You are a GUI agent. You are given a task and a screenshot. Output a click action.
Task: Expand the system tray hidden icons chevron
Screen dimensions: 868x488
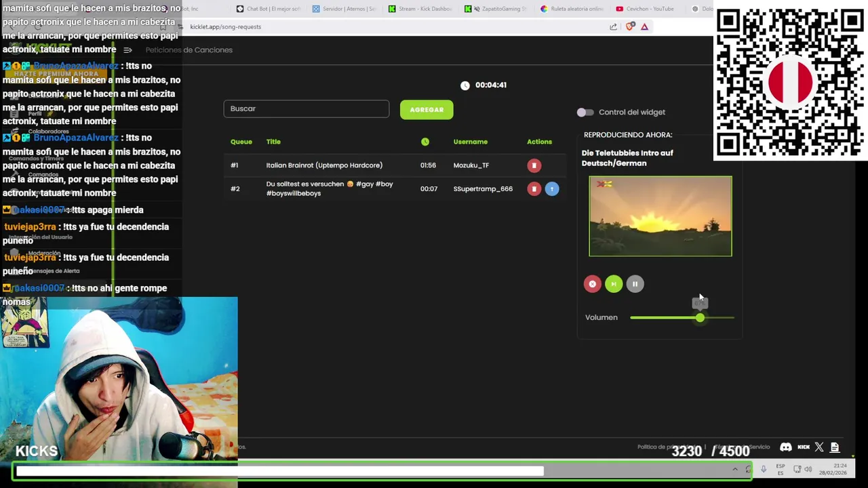pyautogui.click(x=734, y=469)
